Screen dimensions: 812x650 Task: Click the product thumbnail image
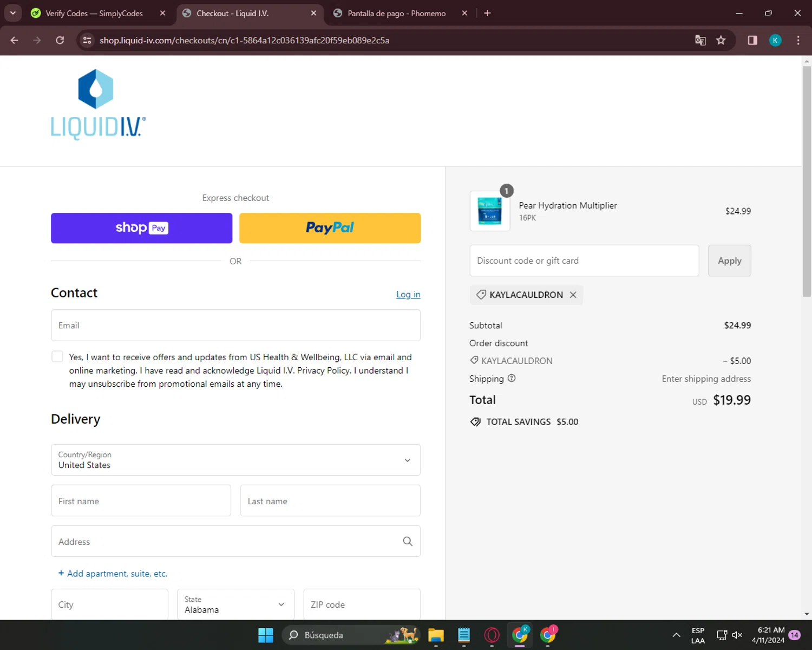click(490, 211)
